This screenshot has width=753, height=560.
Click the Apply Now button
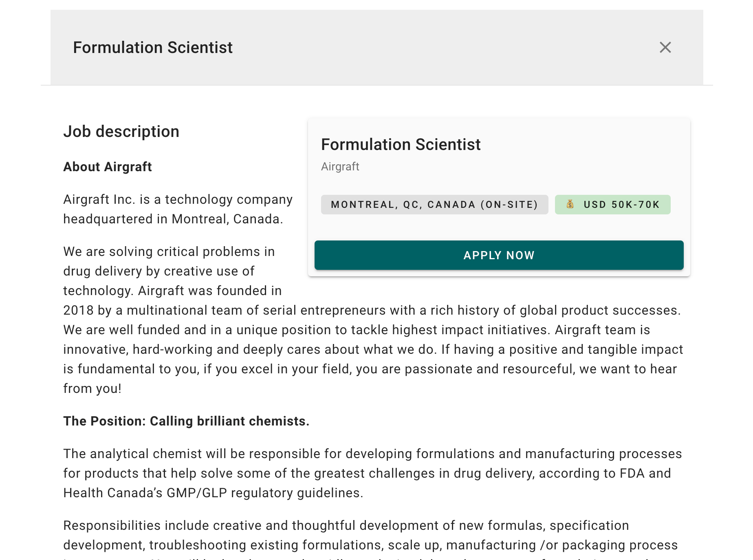point(499,255)
